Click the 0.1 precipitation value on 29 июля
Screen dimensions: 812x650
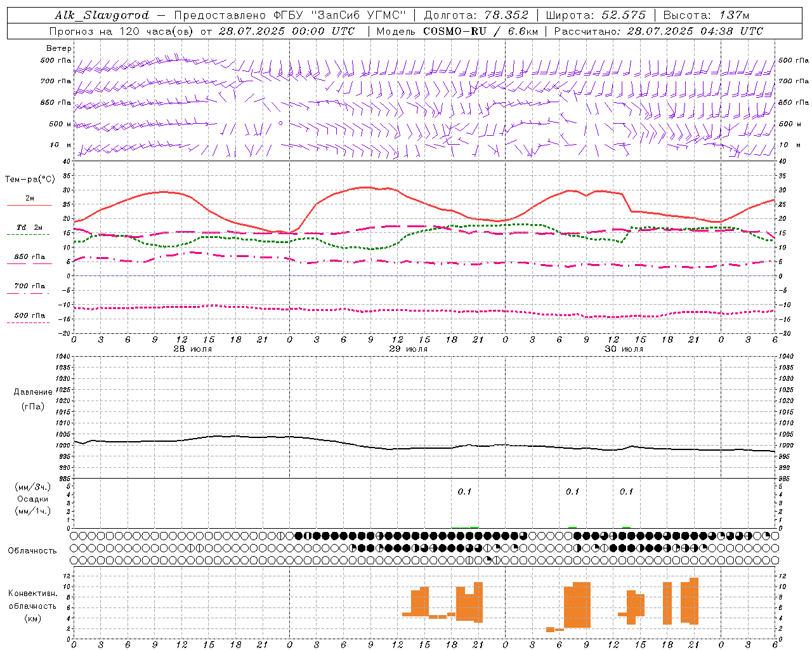click(x=464, y=491)
